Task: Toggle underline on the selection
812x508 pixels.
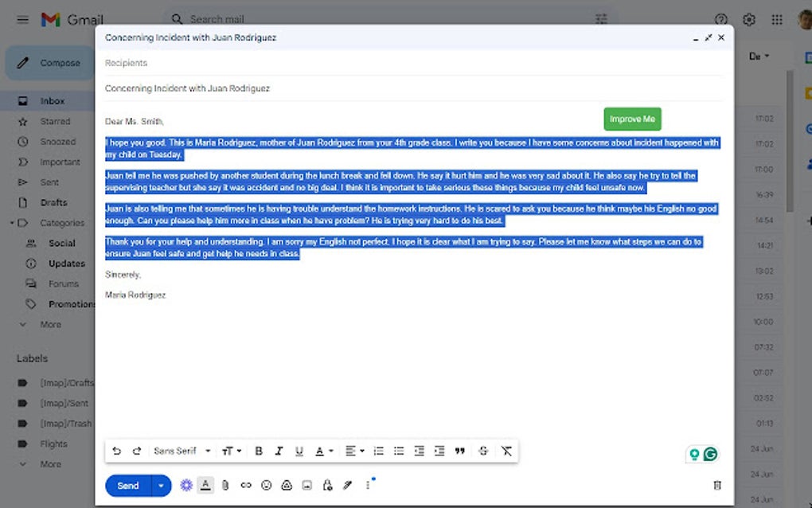Action: click(299, 451)
